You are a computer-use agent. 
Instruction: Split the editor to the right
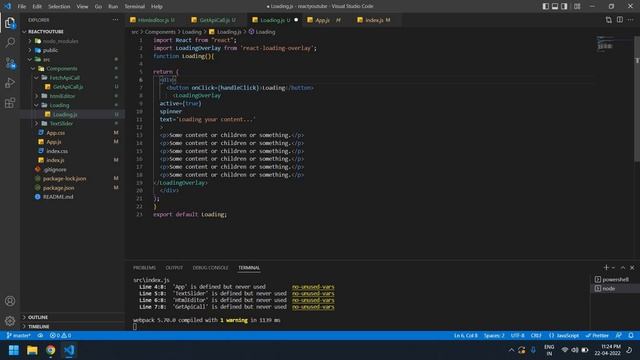(620, 20)
